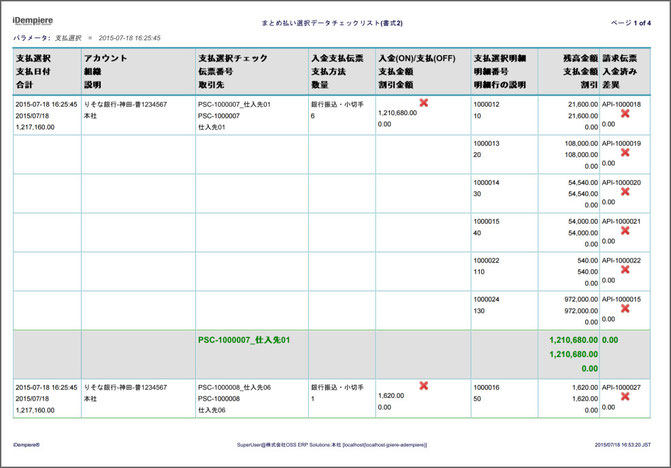
Task: Click the red X beside API-1000022
Action: click(625, 270)
